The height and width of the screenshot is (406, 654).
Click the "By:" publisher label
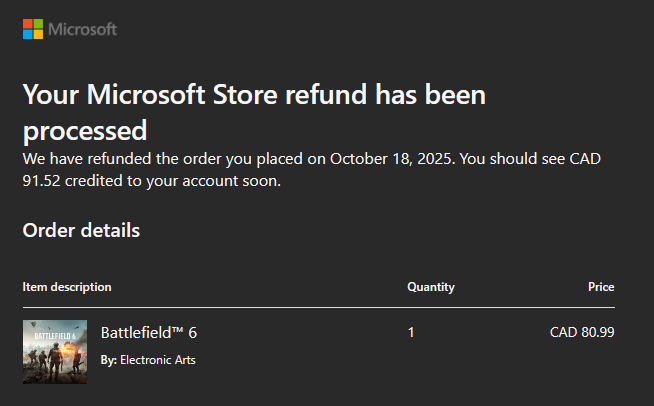click(109, 360)
